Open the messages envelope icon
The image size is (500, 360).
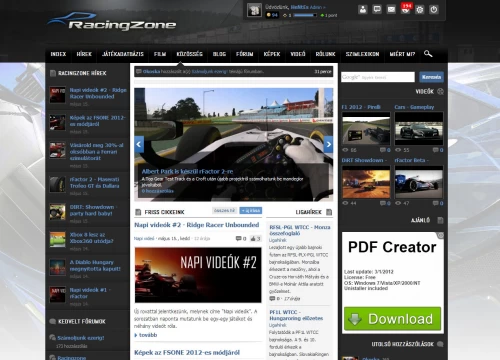[x=391, y=9]
